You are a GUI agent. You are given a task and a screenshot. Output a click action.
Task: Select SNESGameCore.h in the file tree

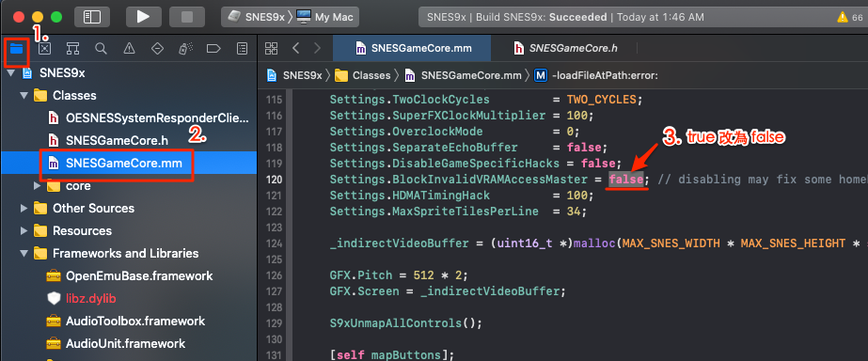tap(117, 140)
